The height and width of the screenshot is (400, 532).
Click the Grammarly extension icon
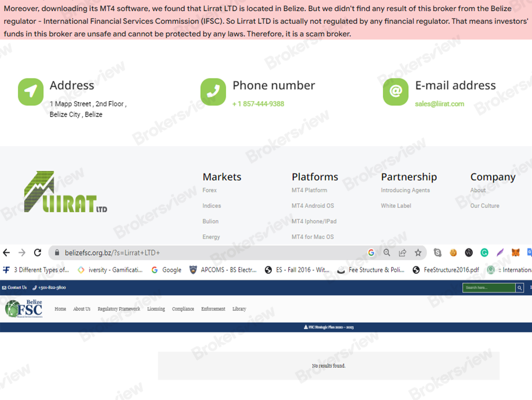click(x=484, y=252)
